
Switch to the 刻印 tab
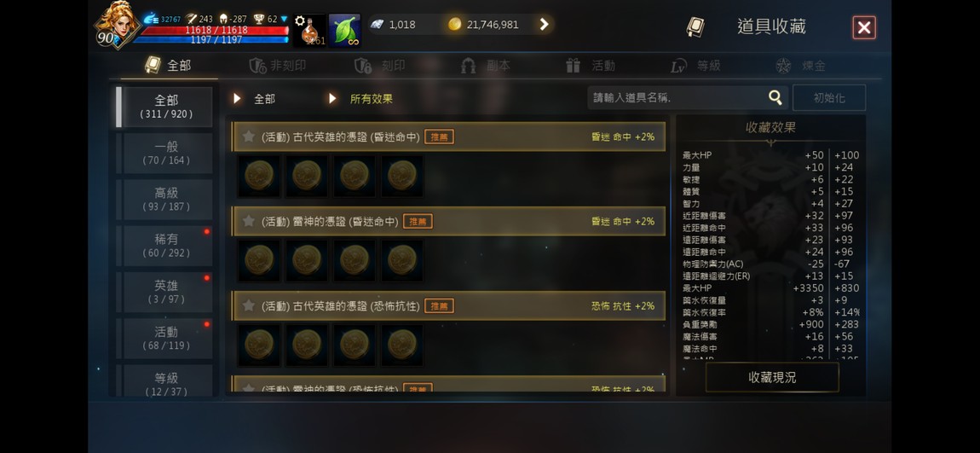[380, 66]
